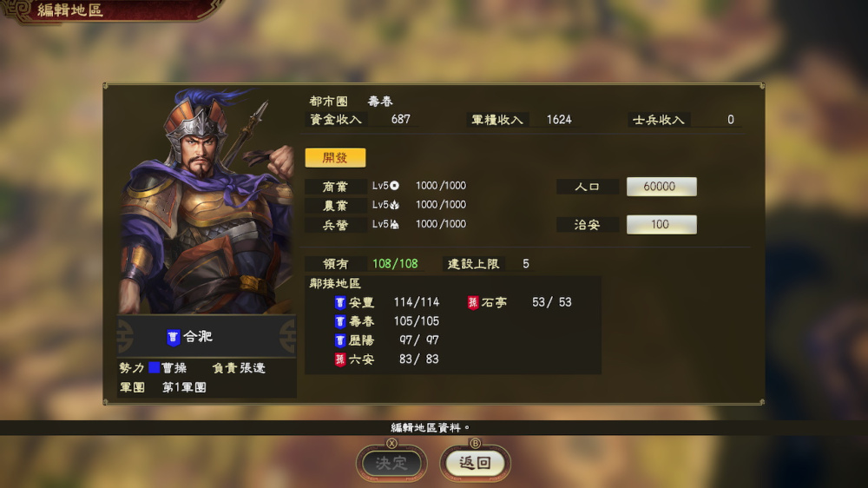Click the commerce coin icon beside Lv5
The height and width of the screenshot is (488, 868).
394,186
